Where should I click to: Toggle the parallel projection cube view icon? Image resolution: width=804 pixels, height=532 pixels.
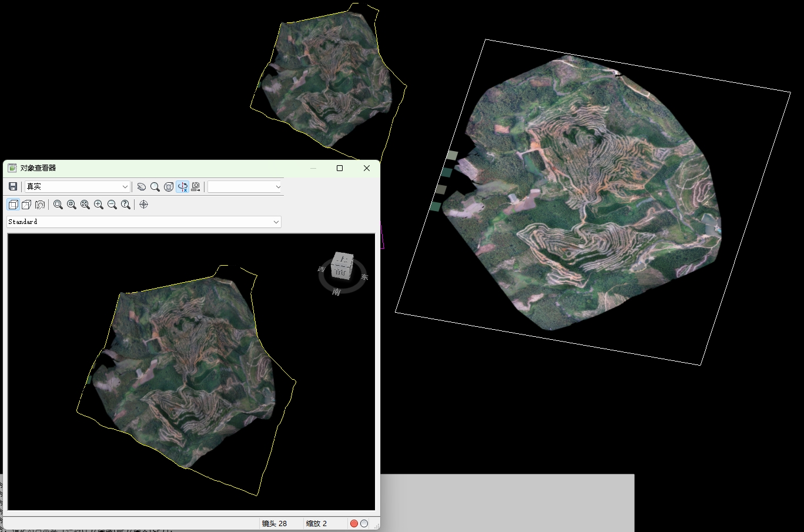point(13,204)
